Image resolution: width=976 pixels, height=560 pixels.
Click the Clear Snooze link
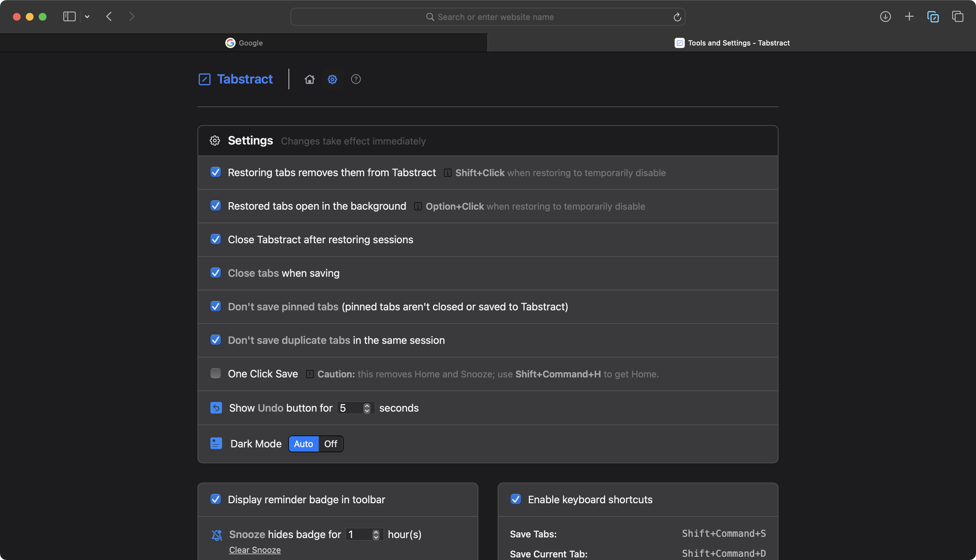tap(255, 550)
